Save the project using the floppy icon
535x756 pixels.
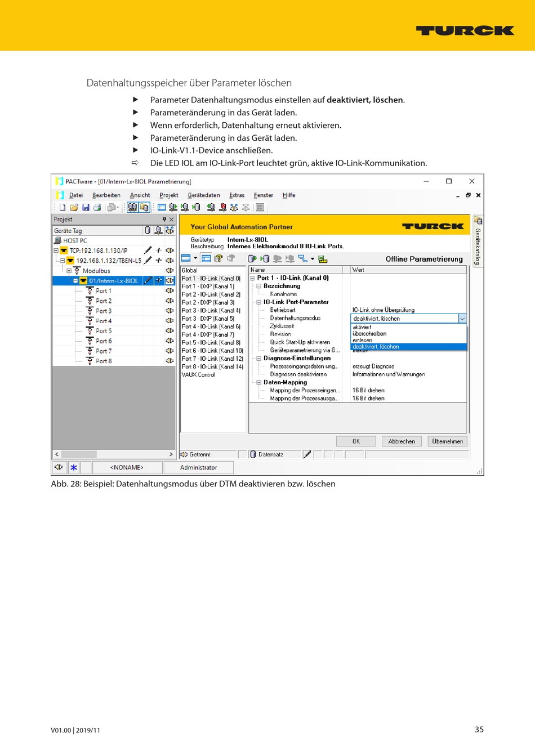86,207
